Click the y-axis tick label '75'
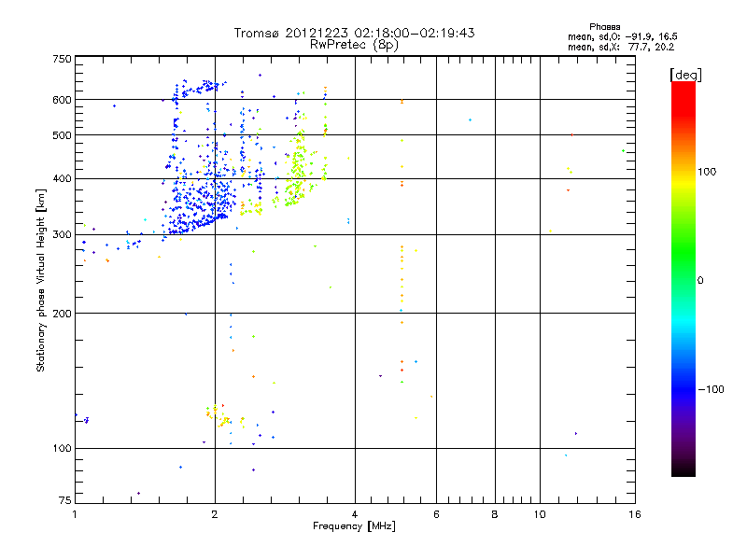Image resolution: width=747 pixels, height=560 pixels. point(65,500)
